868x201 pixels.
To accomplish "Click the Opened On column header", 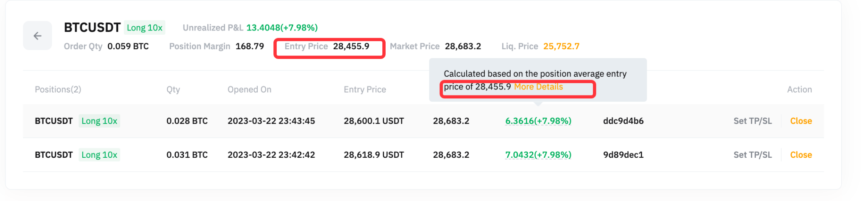I will pos(249,89).
